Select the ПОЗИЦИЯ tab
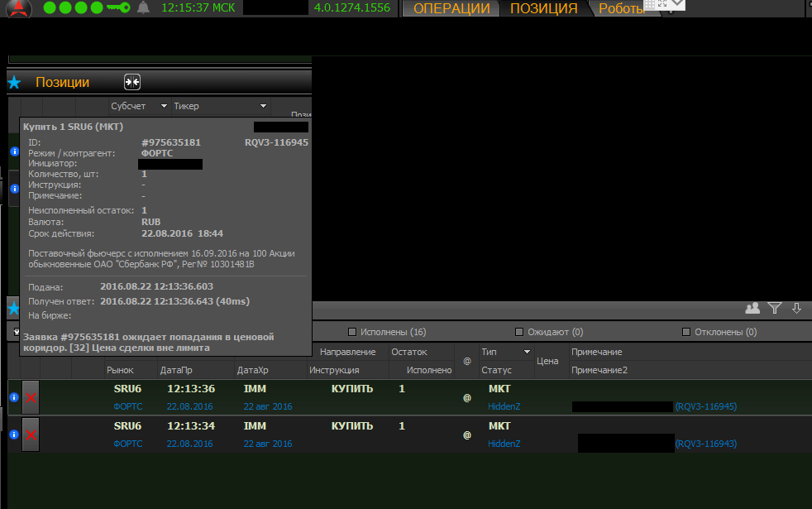The height and width of the screenshot is (509, 812). point(543,9)
